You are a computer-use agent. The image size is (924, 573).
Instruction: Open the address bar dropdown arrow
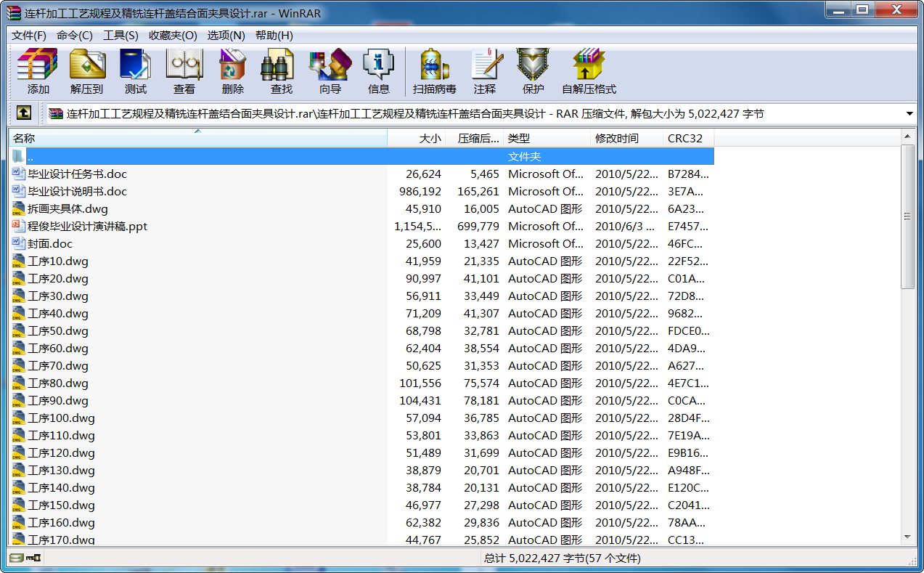coord(909,113)
